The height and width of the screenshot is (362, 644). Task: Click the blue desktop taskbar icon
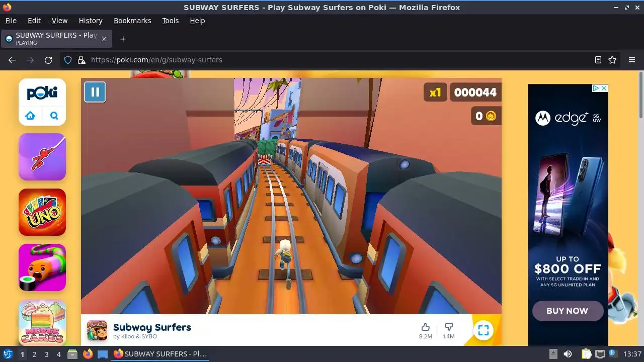(x=103, y=354)
